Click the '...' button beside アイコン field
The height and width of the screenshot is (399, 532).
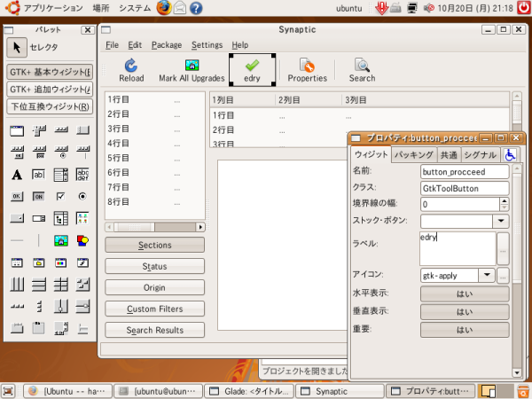[x=503, y=276]
